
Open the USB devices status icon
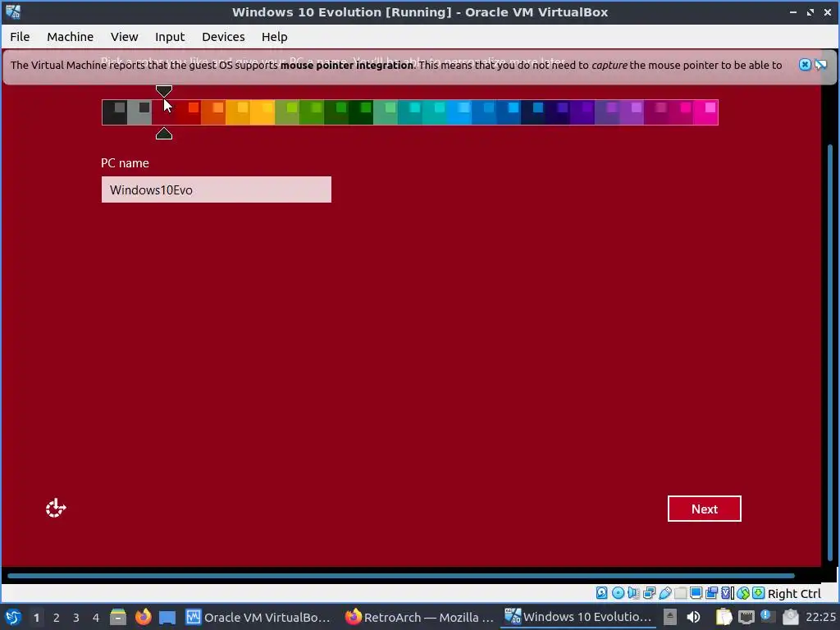pyautogui.click(x=665, y=592)
